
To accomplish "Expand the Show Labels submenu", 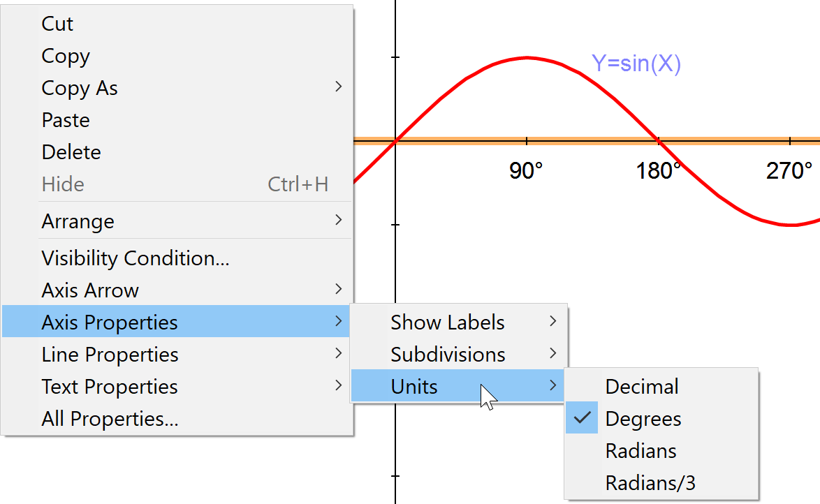I will (448, 323).
